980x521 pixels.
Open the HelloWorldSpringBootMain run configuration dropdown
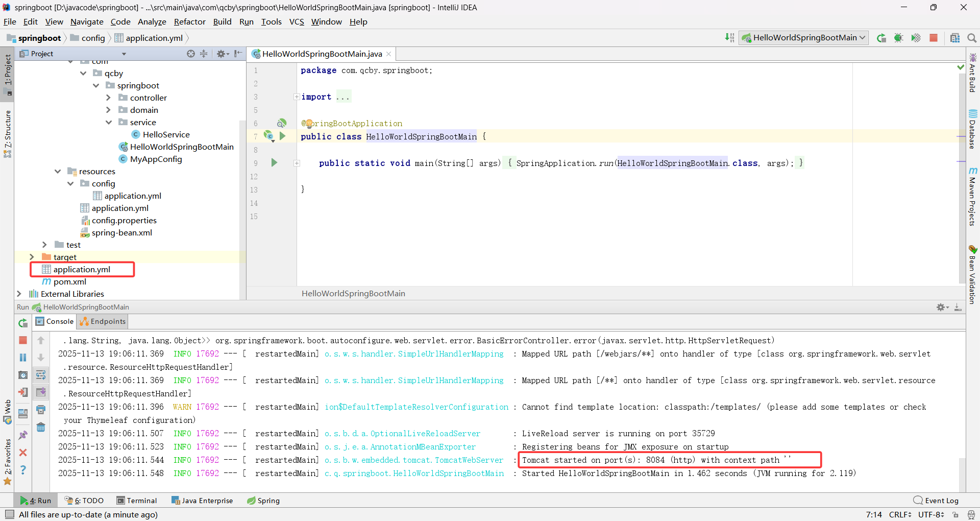click(803, 38)
